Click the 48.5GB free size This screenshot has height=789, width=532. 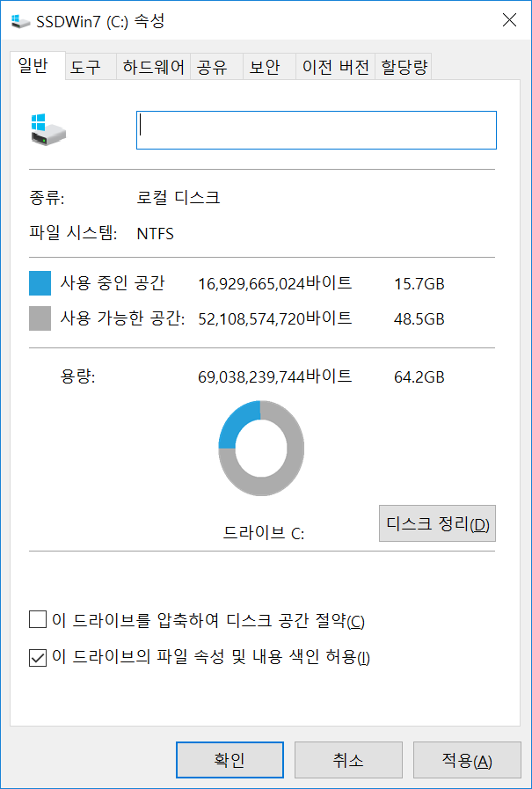pyautogui.click(x=419, y=319)
